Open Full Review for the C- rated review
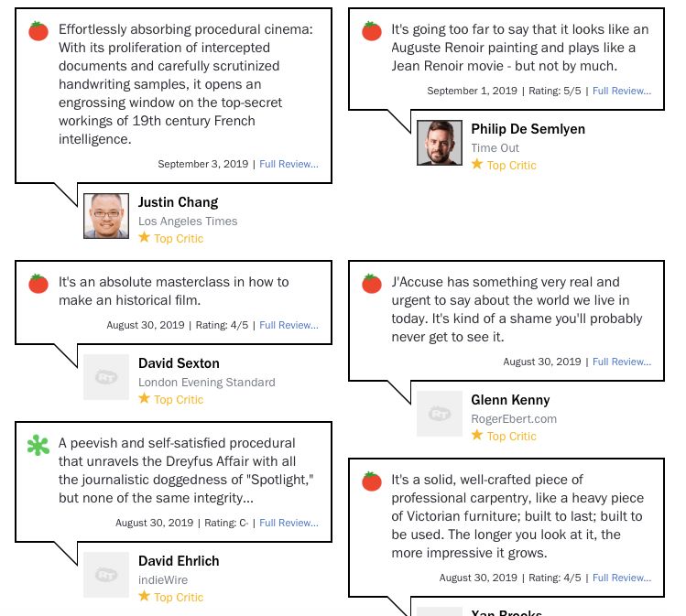Image resolution: width=686 pixels, height=616 pixels. point(289,523)
